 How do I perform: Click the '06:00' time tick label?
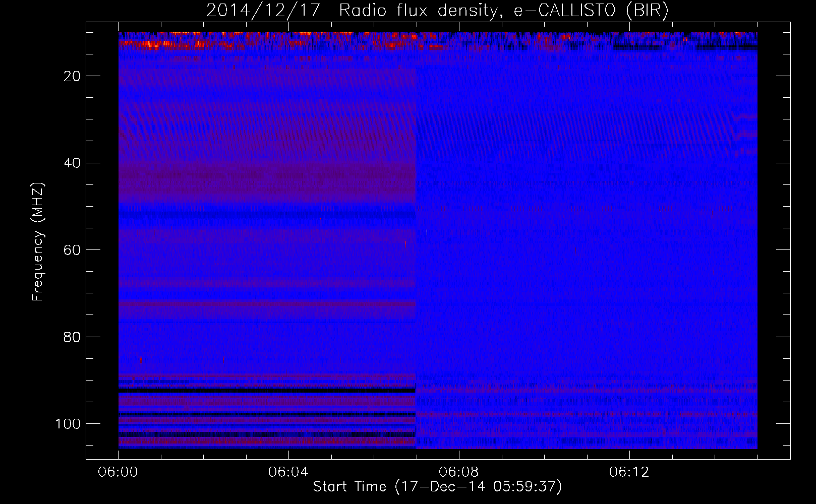pyautogui.click(x=118, y=472)
